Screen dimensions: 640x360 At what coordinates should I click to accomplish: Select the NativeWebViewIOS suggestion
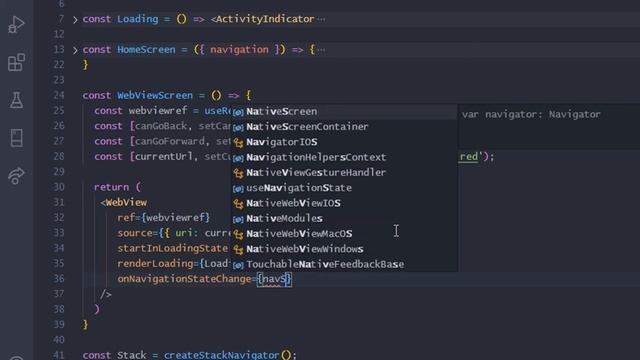344,203
